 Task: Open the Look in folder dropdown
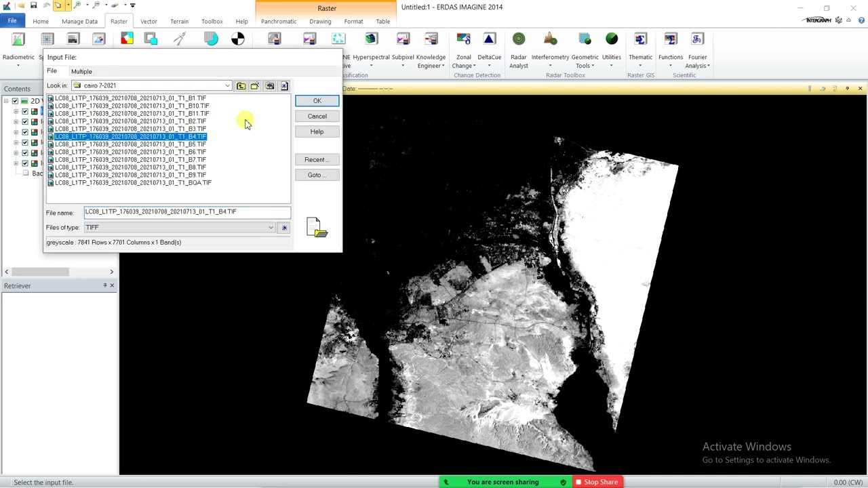click(x=227, y=86)
